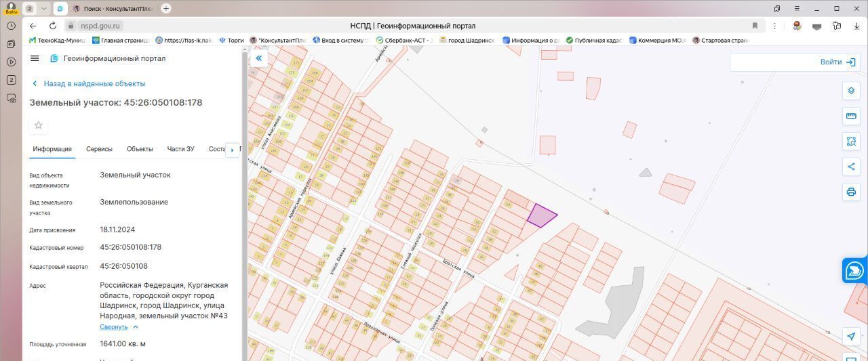Open the Стартовая страница bookmark
868x361 pixels.
point(720,40)
